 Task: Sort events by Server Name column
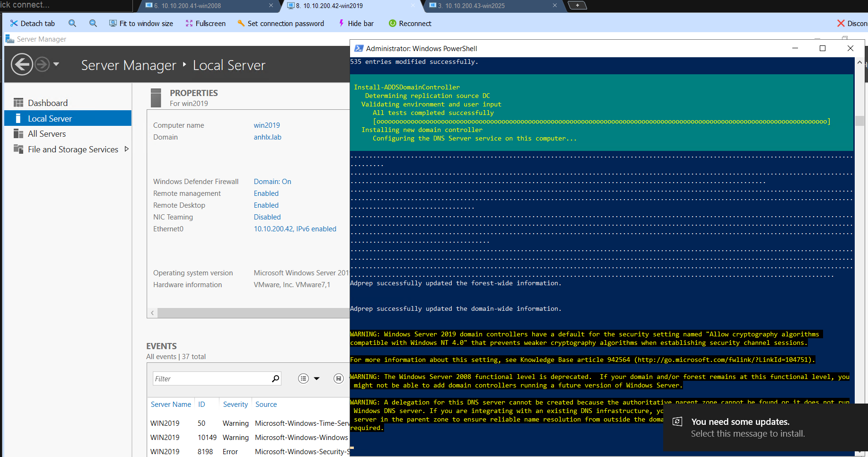pos(171,404)
